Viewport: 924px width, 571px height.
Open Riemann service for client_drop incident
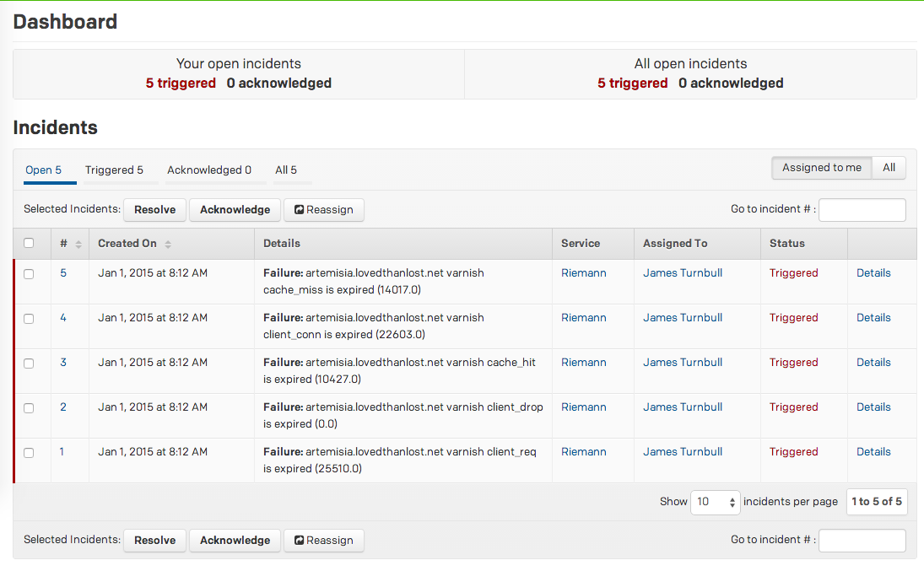583,407
